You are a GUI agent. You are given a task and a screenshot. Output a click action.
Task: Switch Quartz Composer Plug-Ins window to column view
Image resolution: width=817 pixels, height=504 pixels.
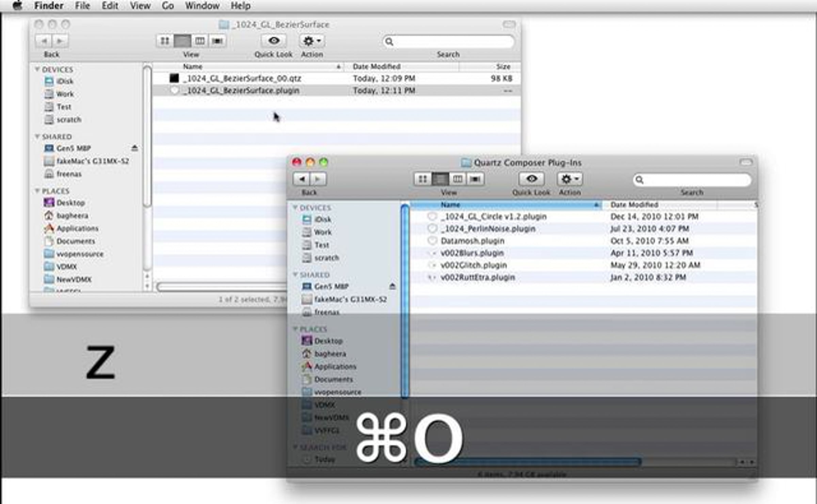point(458,179)
